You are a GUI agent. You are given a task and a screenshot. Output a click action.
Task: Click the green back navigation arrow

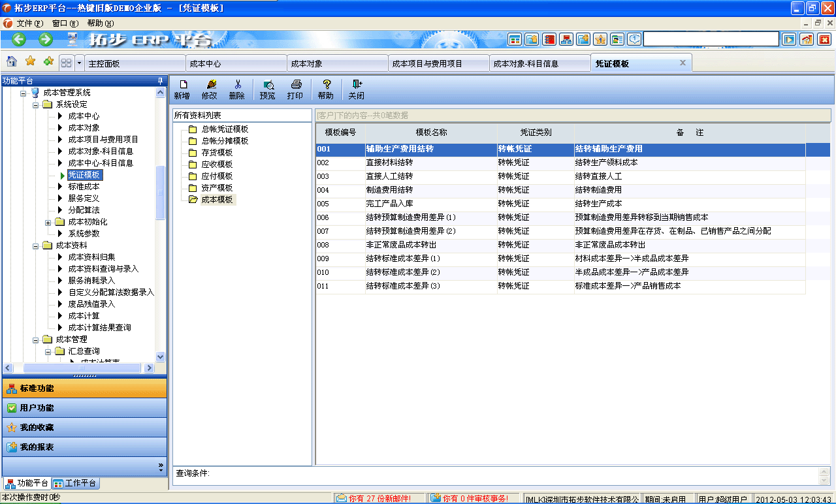tap(18, 39)
